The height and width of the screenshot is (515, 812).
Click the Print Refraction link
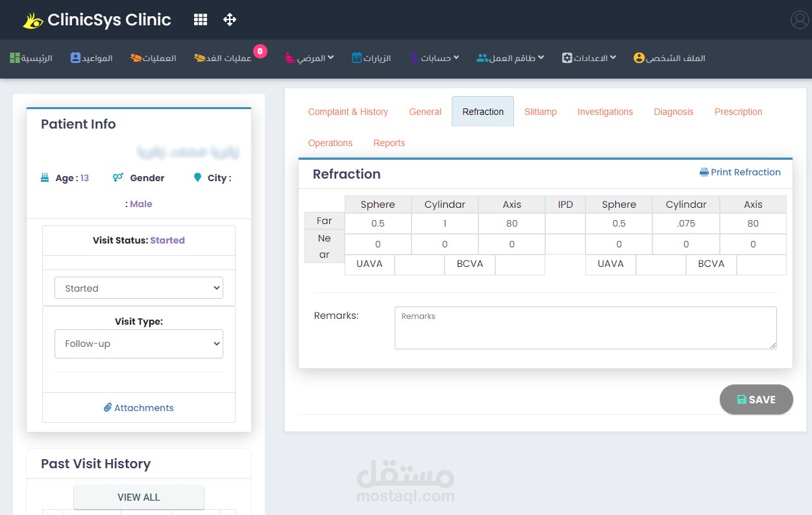pyautogui.click(x=740, y=172)
